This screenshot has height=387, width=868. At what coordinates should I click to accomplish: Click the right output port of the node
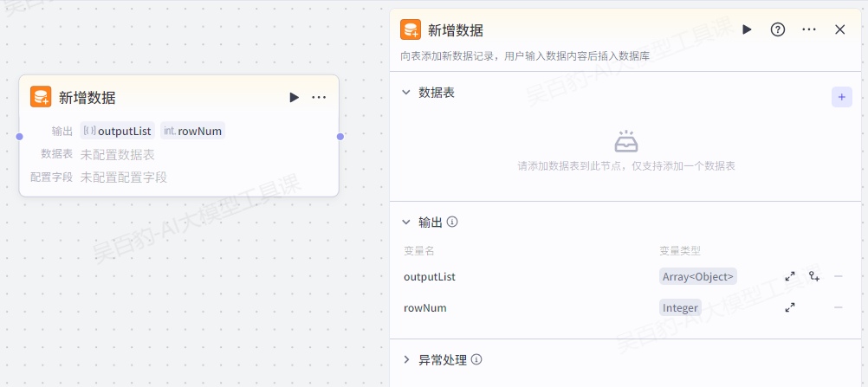click(340, 137)
